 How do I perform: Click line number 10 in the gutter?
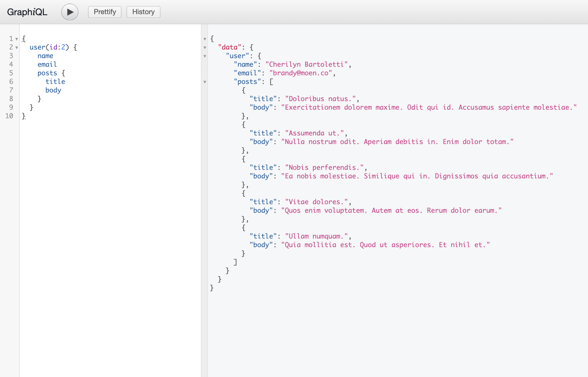pos(9,116)
